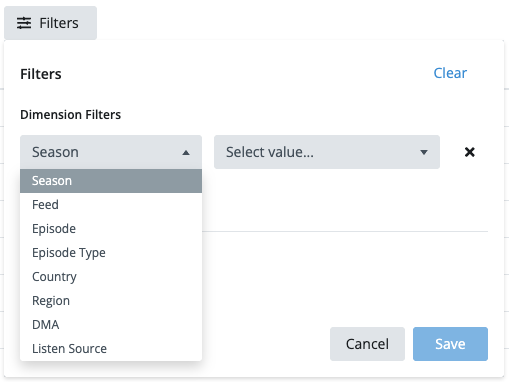
Task: Click the Clear link in Filters panel
Action: (450, 73)
